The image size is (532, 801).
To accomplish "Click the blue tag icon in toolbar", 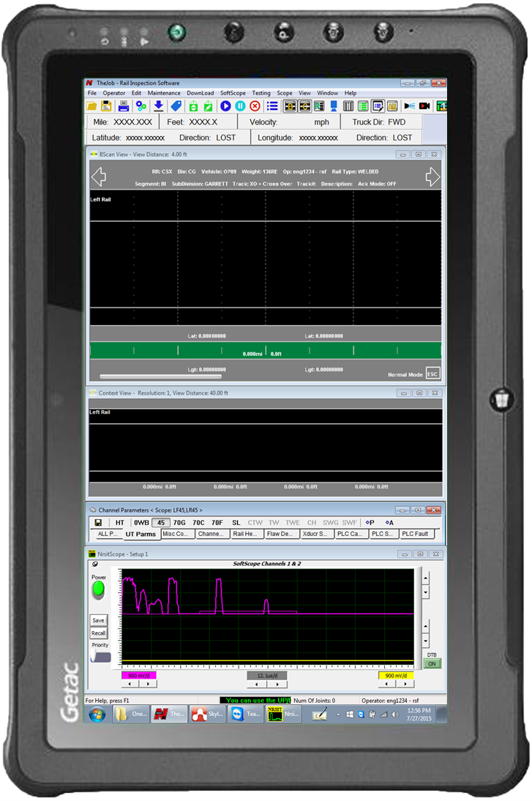I will pyautogui.click(x=176, y=106).
